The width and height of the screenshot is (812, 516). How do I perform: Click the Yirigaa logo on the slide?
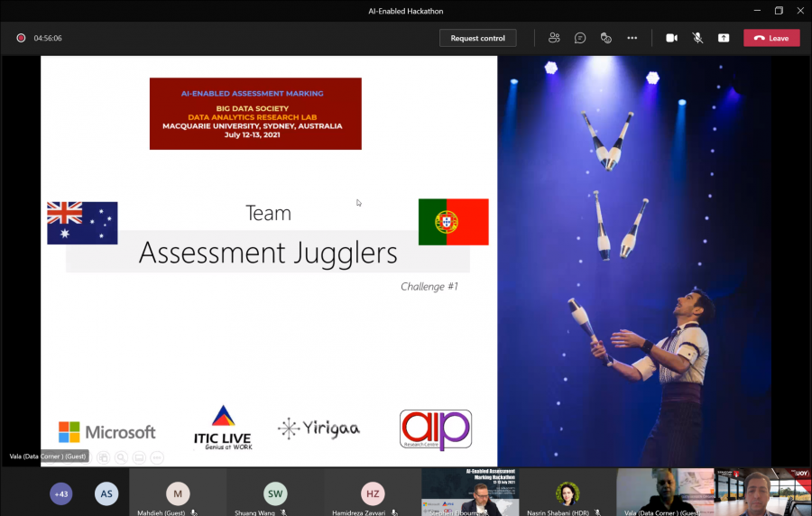click(x=318, y=428)
